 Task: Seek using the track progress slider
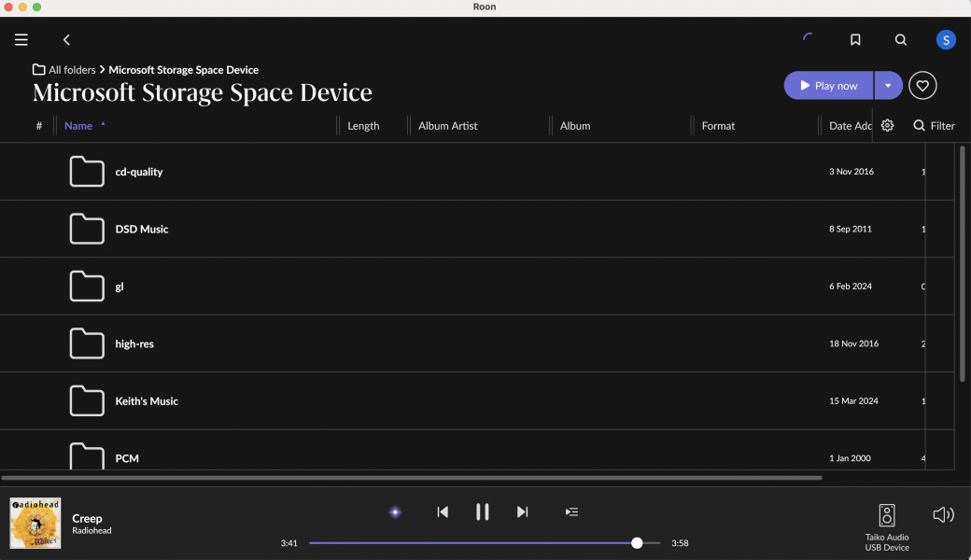tap(485, 543)
